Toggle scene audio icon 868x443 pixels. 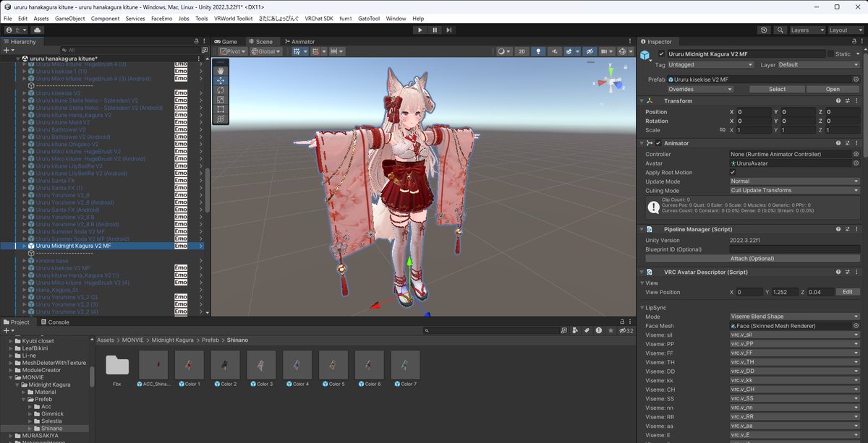tap(553, 52)
